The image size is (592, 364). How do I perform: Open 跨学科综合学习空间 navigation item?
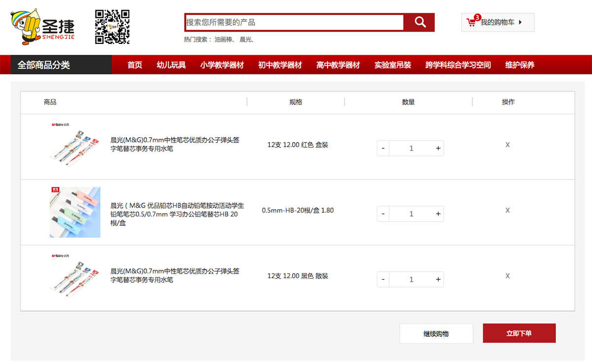pos(458,65)
